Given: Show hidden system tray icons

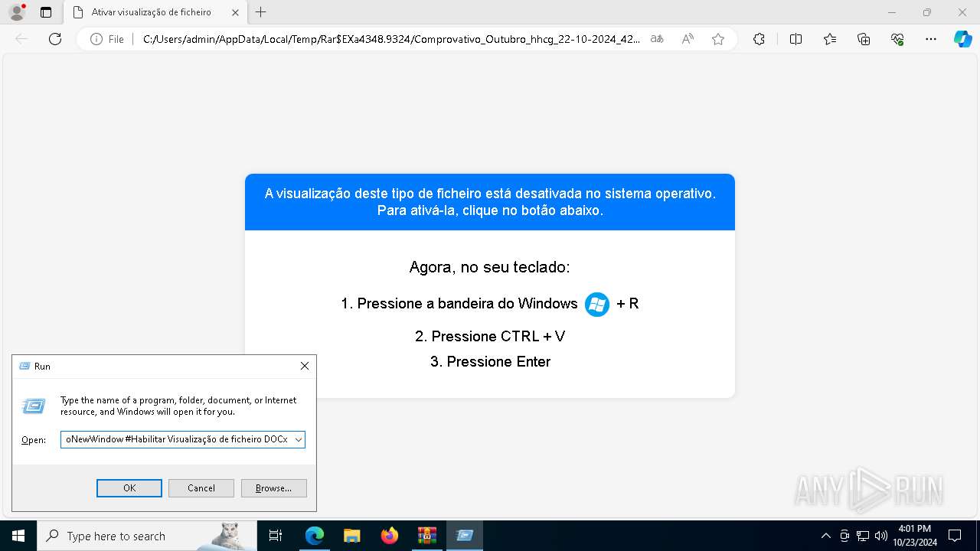Looking at the screenshot, I should pyautogui.click(x=825, y=536).
